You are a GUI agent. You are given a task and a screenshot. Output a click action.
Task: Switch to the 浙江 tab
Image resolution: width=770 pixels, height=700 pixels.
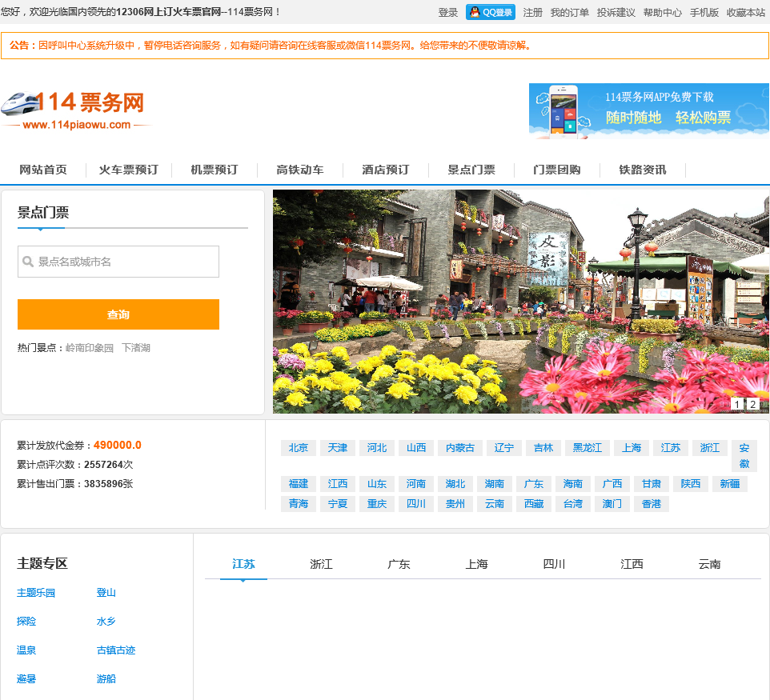pyautogui.click(x=321, y=564)
